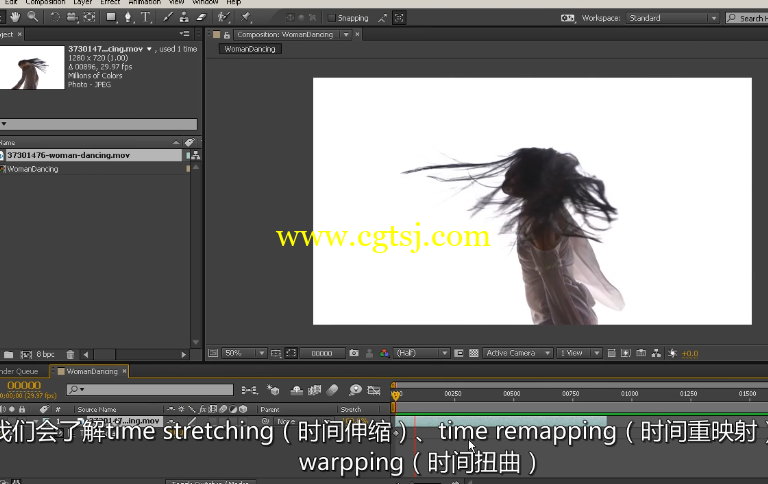Toggle hide shy layers switch
Screen dimensions: 768x484
297,390
